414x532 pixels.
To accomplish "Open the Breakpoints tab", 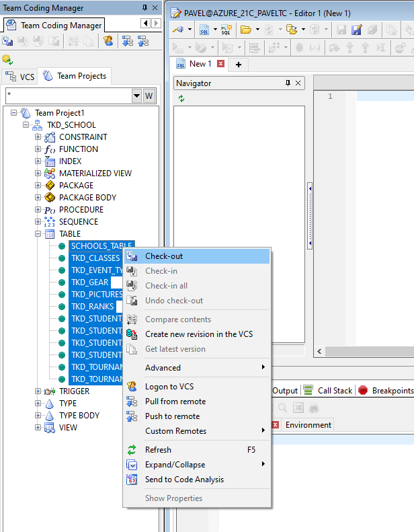I will (x=386, y=391).
